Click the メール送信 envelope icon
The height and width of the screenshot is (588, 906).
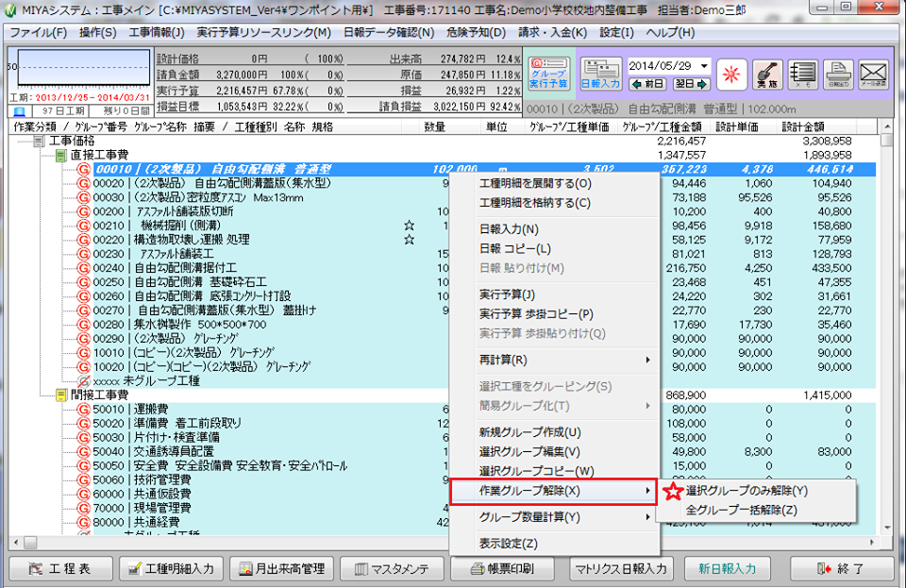coord(873,75)
